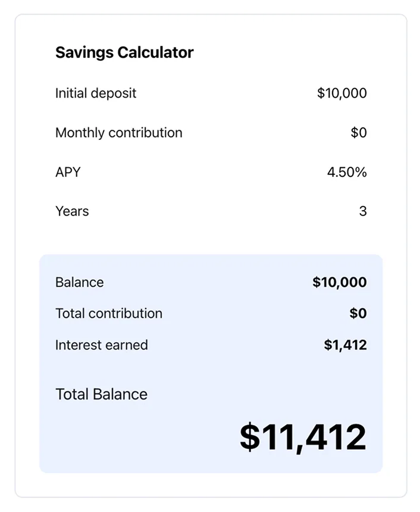Click the Savings Calculator title

tap(124, 52)
